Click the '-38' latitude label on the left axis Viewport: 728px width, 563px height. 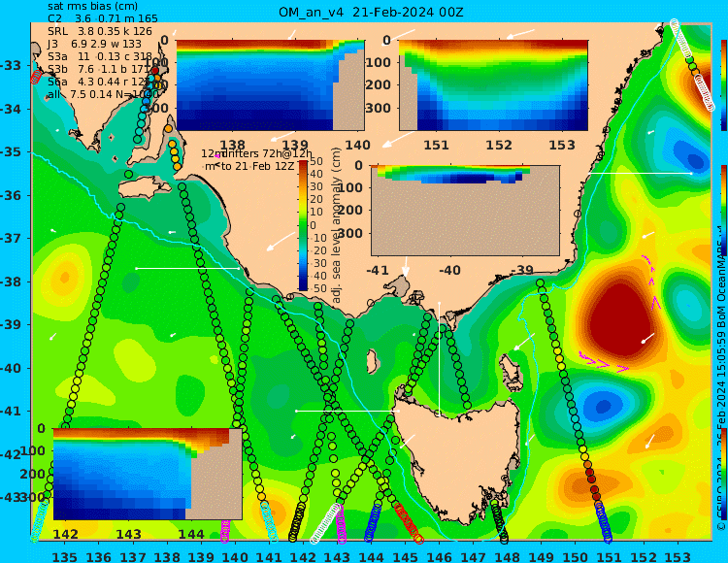tap(10, 281)
